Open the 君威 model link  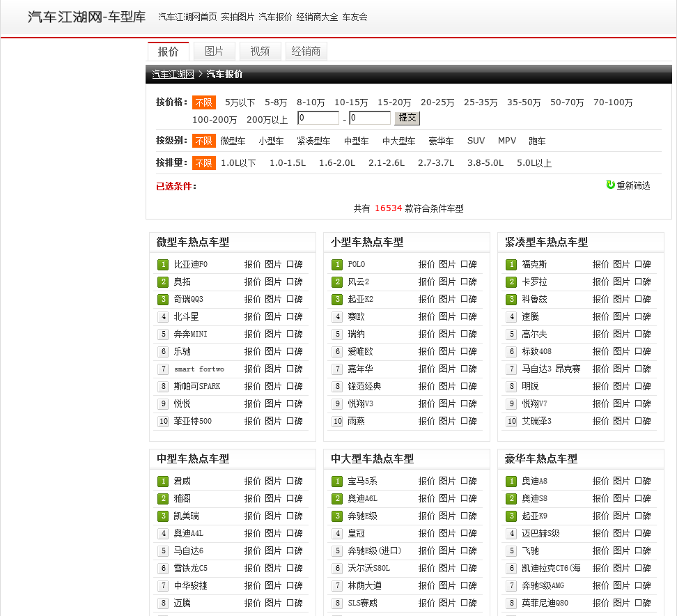182,482
